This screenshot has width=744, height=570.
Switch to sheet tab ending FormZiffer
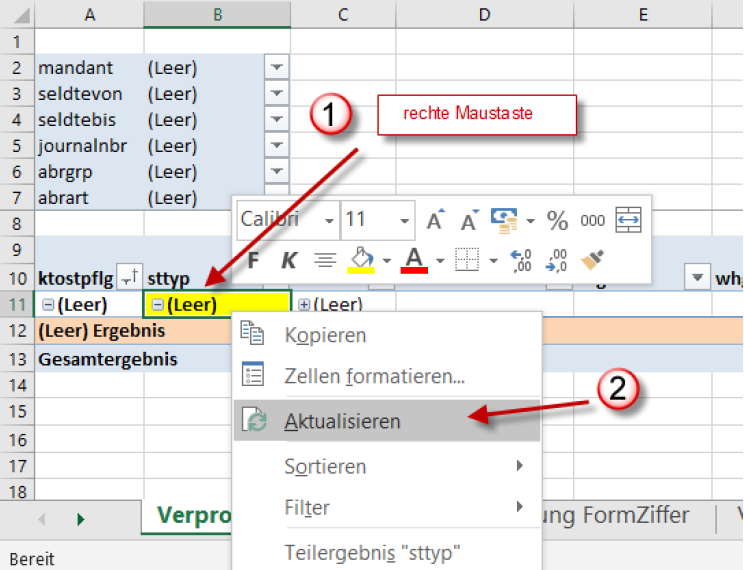628,516
